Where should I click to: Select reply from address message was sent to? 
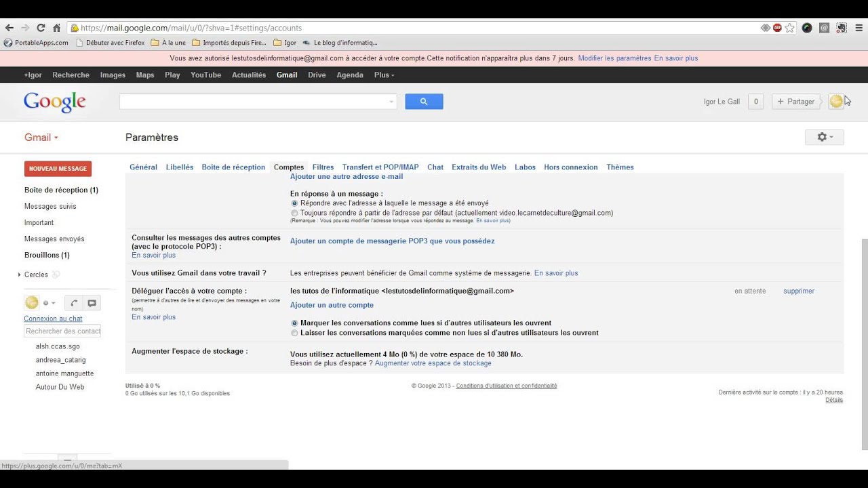(x=294, y=203)
